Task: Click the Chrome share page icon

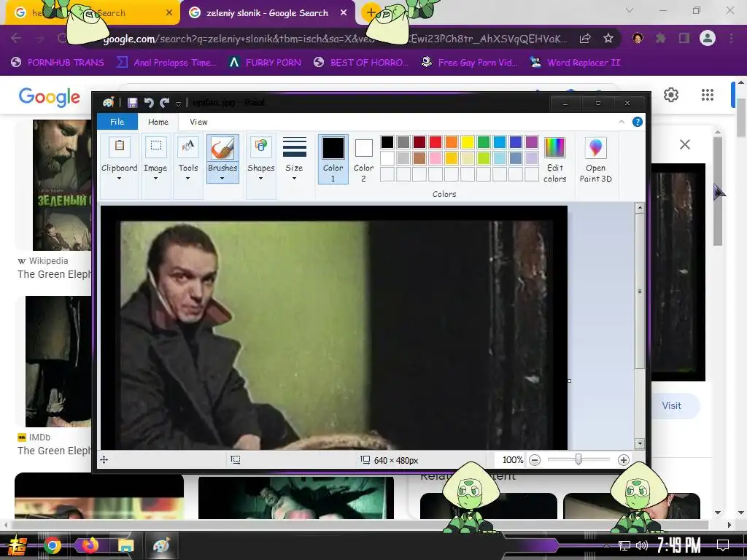Action: 585,39
